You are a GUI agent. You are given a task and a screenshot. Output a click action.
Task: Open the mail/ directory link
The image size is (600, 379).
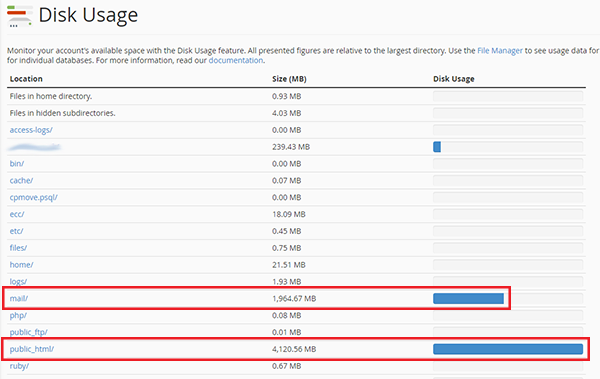(x=19, y=299)
